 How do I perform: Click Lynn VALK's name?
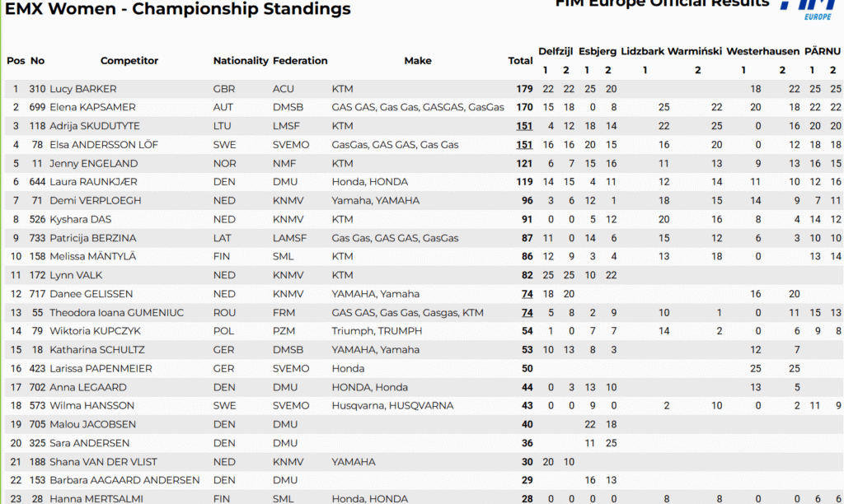pyautogui.click(x=76, y=275)
